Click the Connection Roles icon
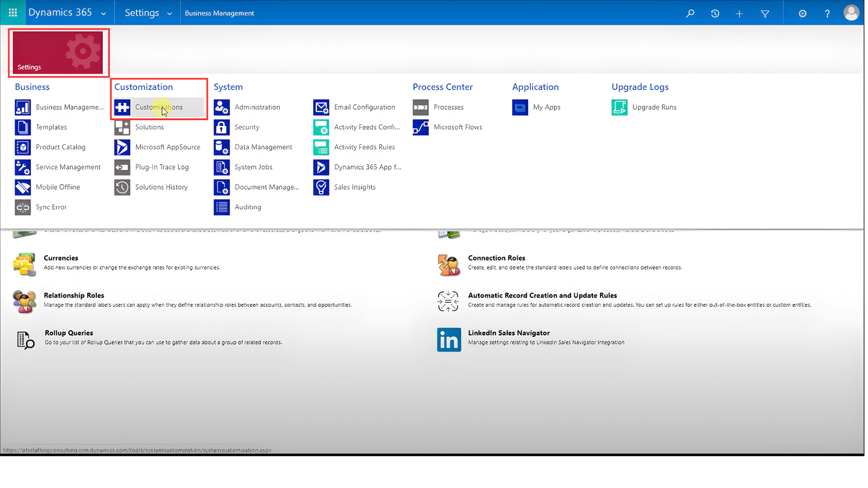 [x=449, y=265]
